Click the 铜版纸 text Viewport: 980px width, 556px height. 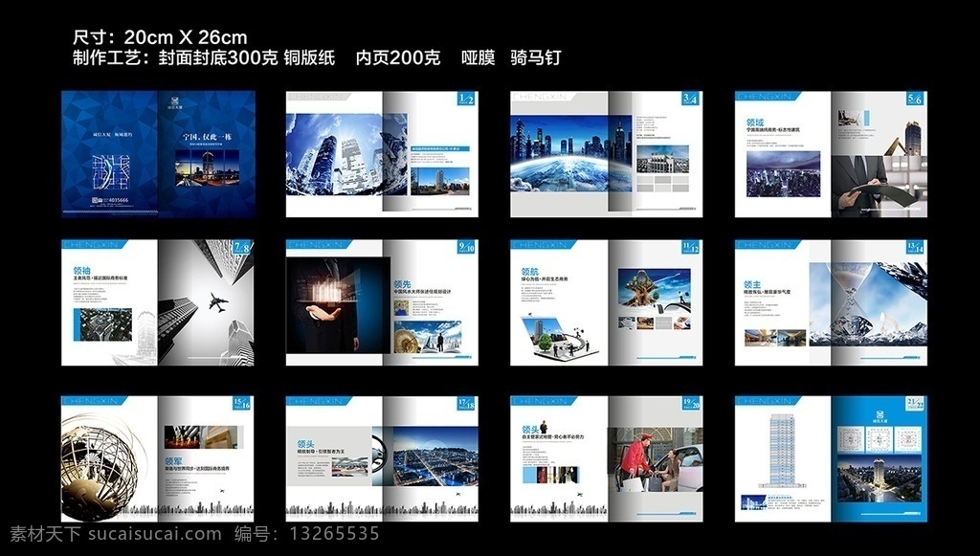pos(309,58)
